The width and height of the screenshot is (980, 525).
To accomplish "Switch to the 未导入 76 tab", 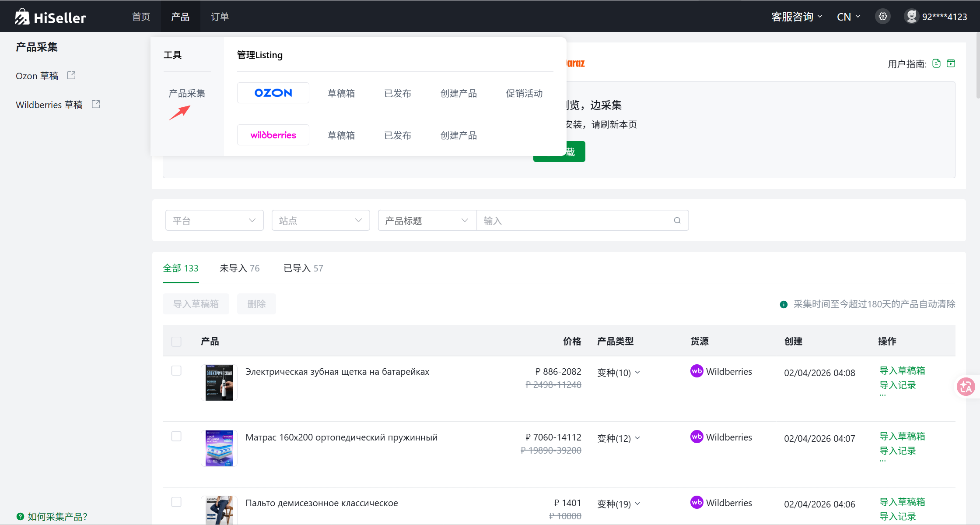I will pyautogui.click(x=239, y=268).
